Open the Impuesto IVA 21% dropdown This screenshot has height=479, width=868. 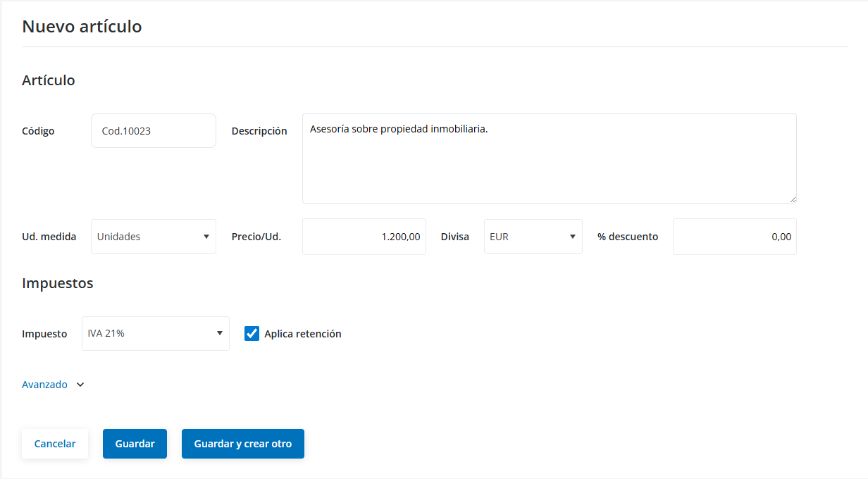coord(156,333)
